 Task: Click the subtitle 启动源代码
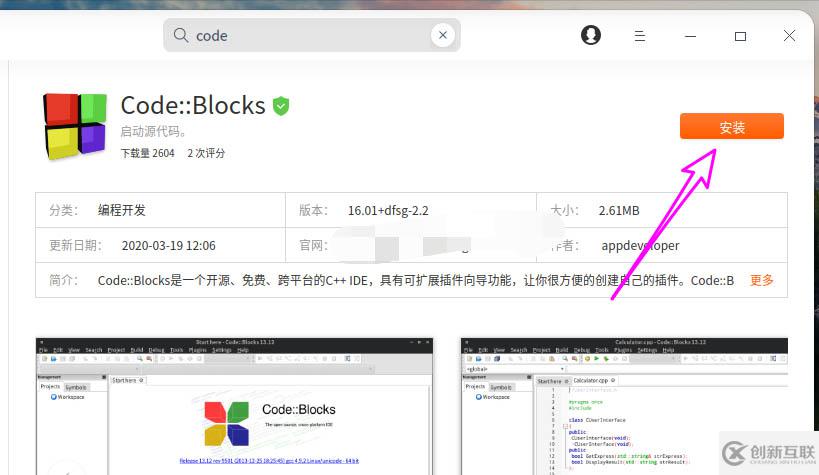(x=154, y=131)
